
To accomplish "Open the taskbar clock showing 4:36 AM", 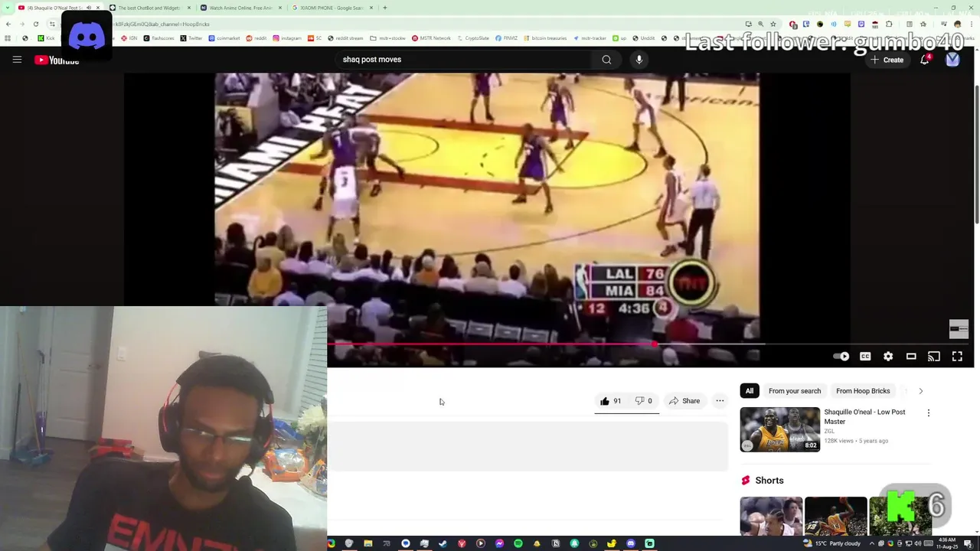I will click(x=946, y=543).
